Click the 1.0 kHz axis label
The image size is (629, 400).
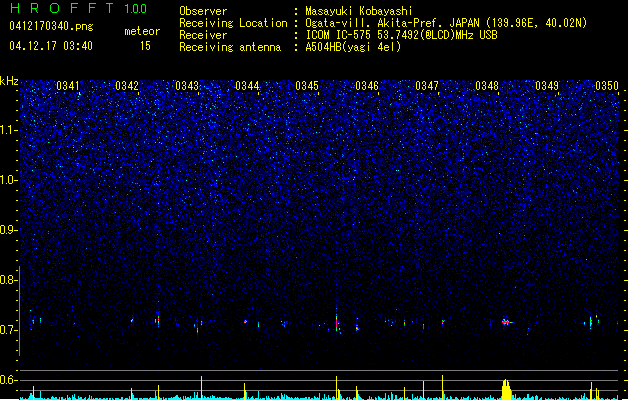(x=9, y=180)
